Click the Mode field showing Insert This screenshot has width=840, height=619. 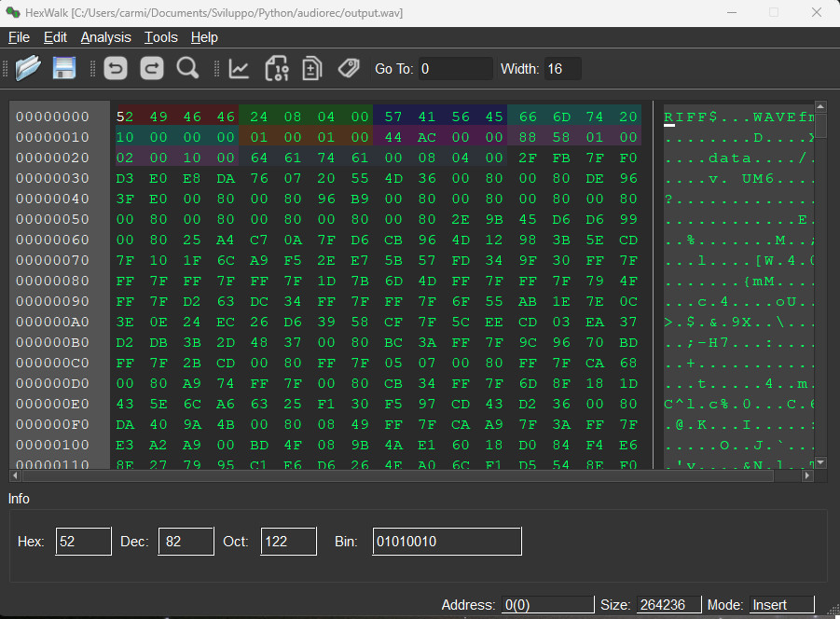pyautogui.click(x=781, y=604)
